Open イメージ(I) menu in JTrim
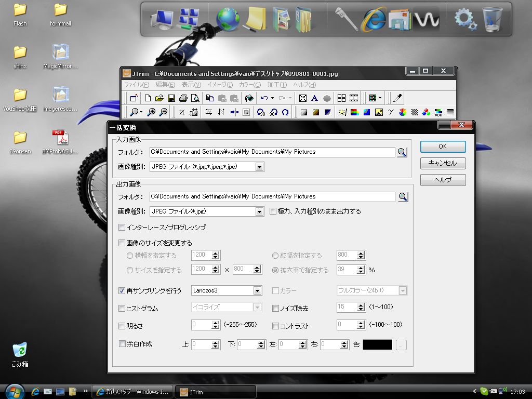 coord(220,85)
